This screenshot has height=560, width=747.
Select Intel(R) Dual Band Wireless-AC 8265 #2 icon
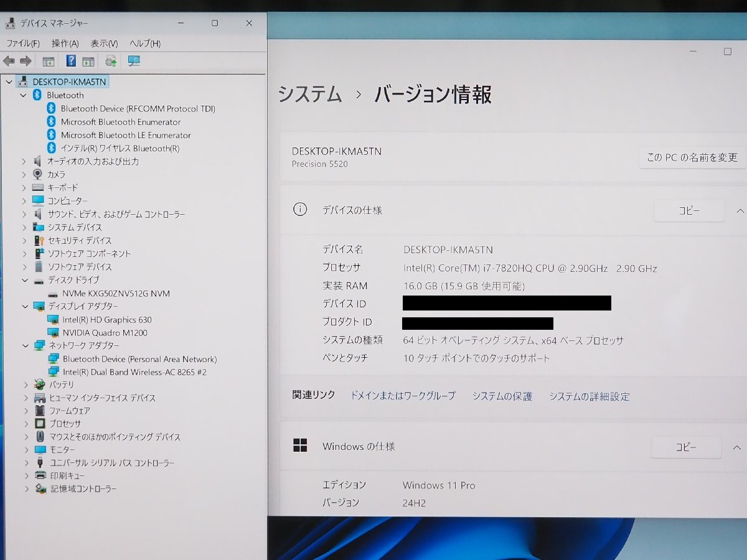(x=54, y=372)
